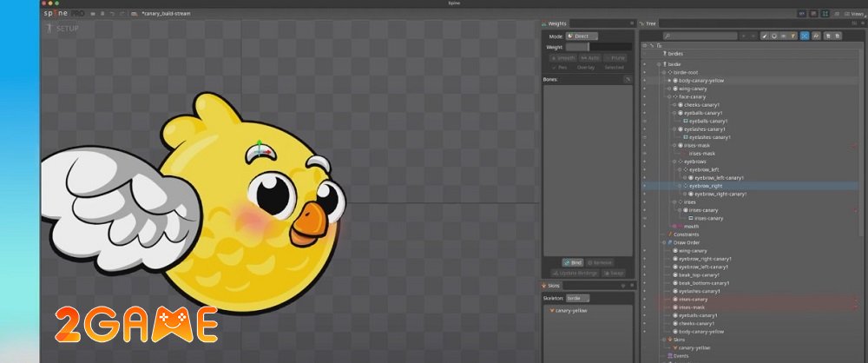Open the Skeleton dropdown in Skins panel
The width and height of the screenshot is (868, 363).
[578, 298]
